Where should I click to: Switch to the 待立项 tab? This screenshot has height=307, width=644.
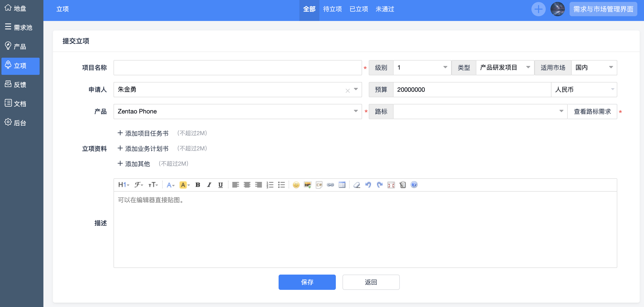[332, 9]
